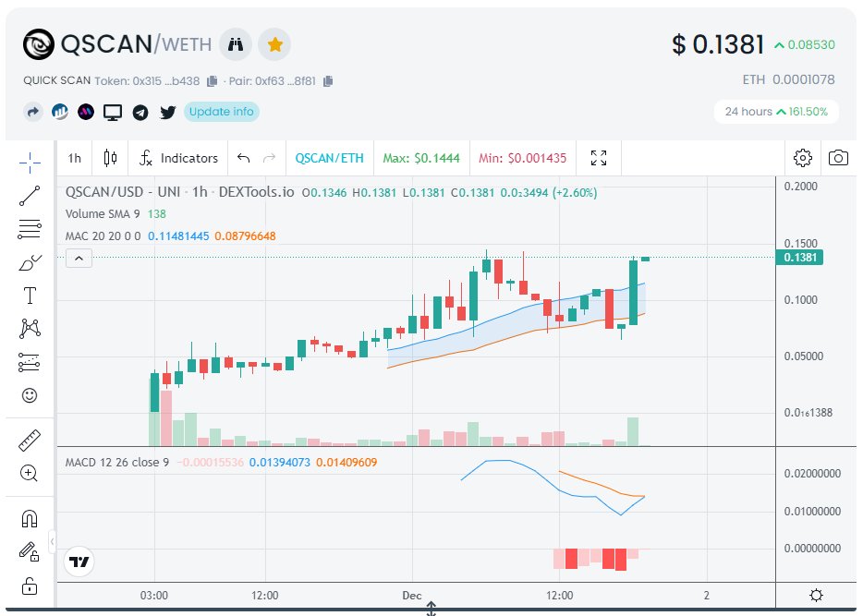863x616 pixels.
Task: Click the TradingView logo on chart
Action: tap(79, 562)
